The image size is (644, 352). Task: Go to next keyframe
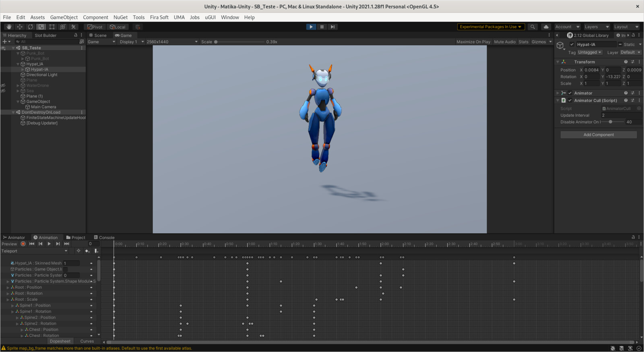click(58, 244)
